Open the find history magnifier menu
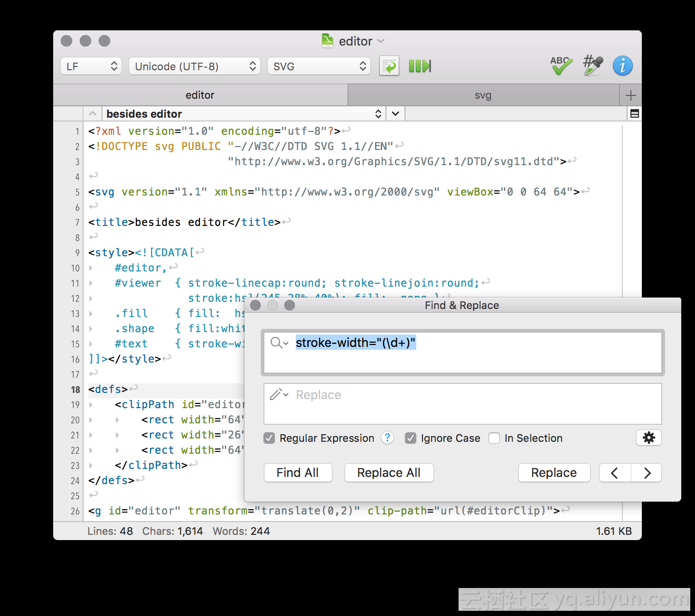Screen dimensions: 695x616 (279, 343)
